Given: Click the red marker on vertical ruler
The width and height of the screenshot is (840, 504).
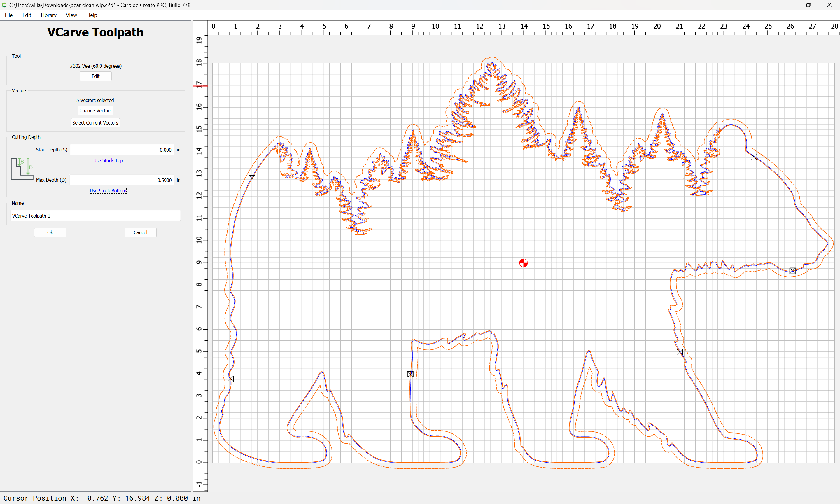Looking at the screenshot, I should tap(200, 86).
